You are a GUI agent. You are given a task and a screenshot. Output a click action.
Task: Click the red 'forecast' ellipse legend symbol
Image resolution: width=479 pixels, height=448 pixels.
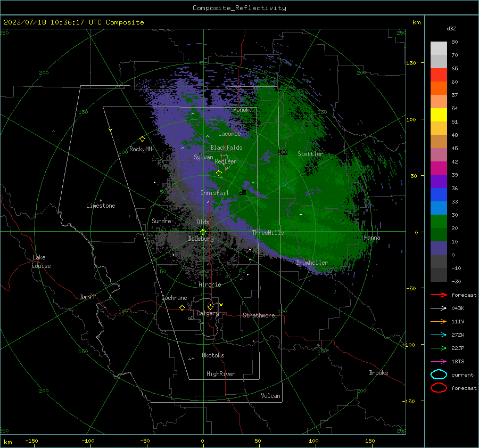click(x=439, y=388)
